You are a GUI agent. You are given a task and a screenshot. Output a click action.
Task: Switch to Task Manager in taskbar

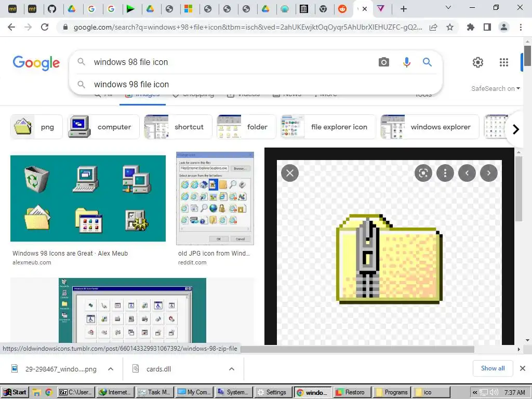click(x=155, y=393)
